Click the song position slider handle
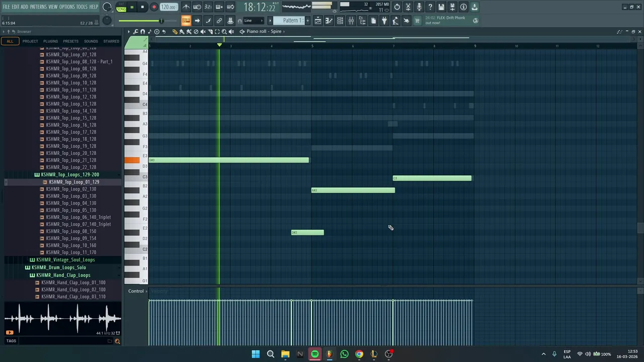644x362 pixels. pyautogui.click(x=162, y=21)
